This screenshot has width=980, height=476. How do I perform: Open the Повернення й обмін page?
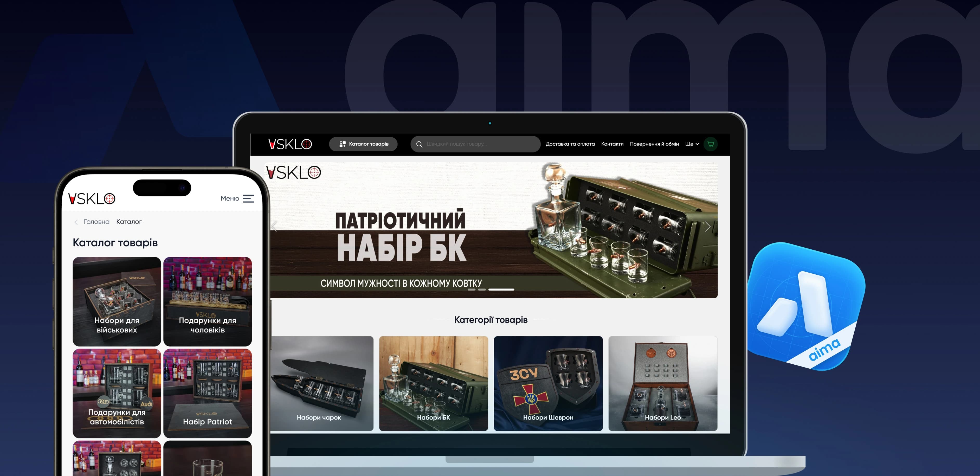tap(654, 144)
